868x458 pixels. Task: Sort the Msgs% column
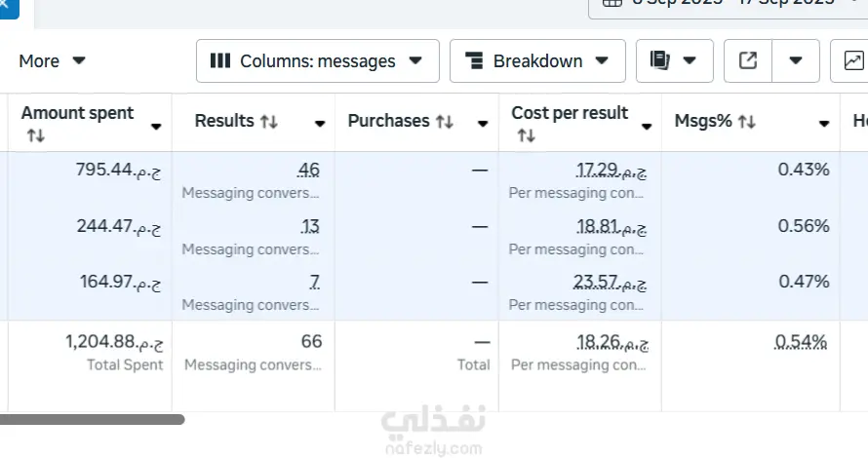tap(747, 122)
